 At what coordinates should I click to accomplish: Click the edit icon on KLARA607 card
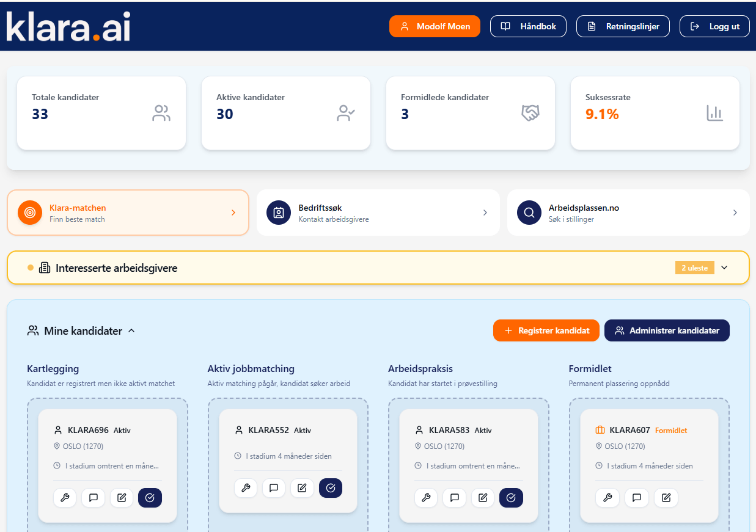click(x=666, y=498)
